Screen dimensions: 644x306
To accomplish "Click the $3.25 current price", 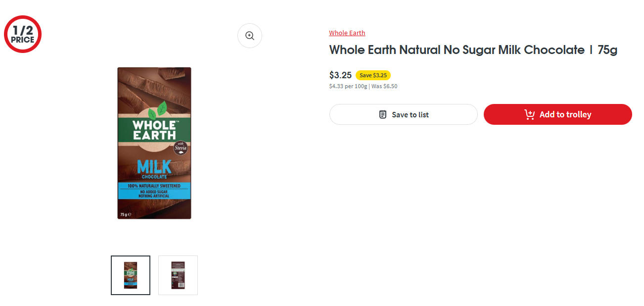I will pos(340,75).
